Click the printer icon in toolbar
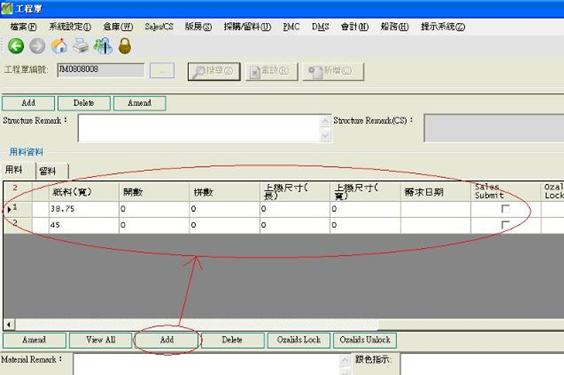The image size is (564, 375). coord(81,46)
